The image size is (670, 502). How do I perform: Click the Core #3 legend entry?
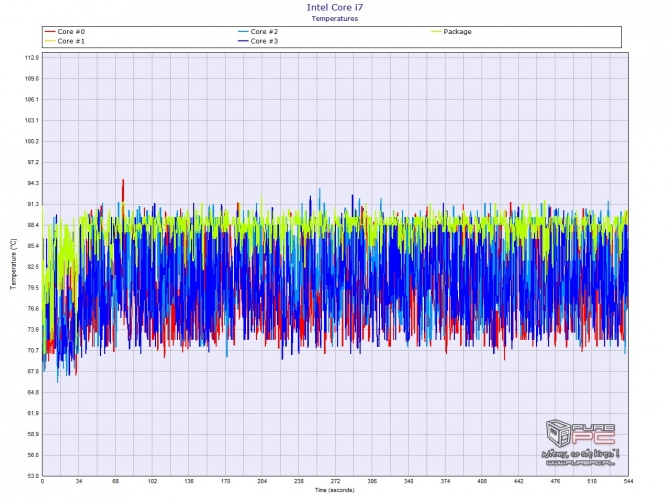point(258,41)
